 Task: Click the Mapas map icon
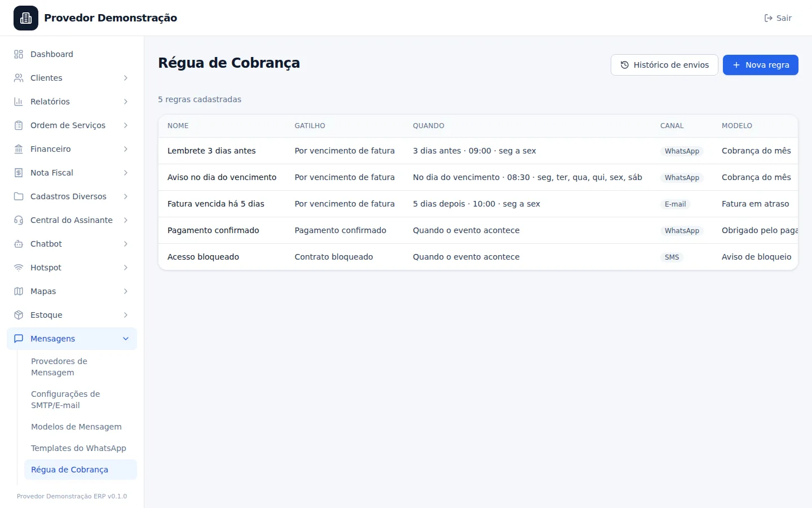point(19,291)
